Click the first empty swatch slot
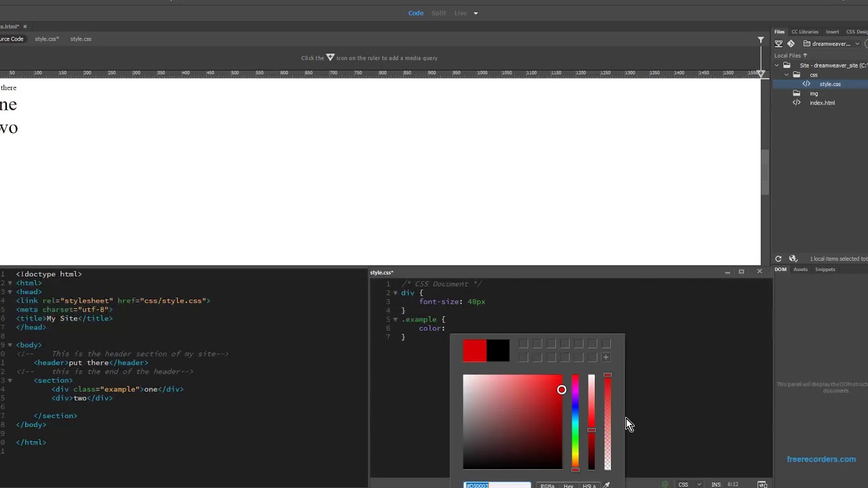The image size is (868, 488). tap(523, 344)
